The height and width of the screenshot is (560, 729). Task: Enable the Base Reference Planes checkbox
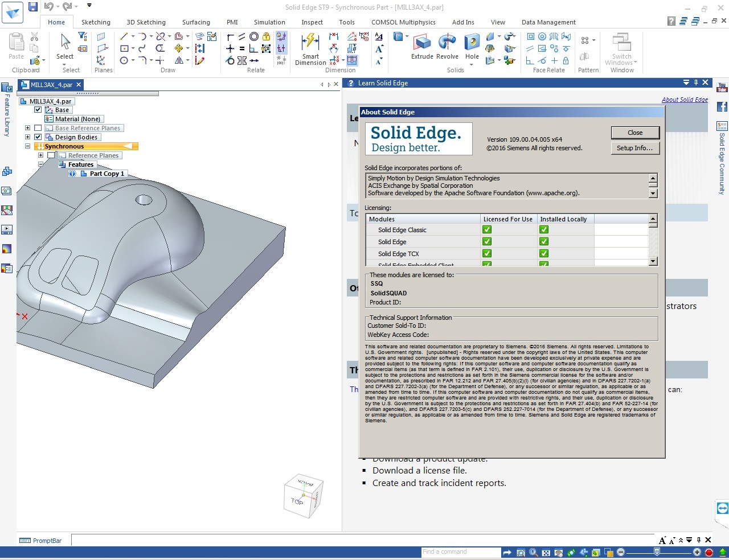[x=38, y=128]
